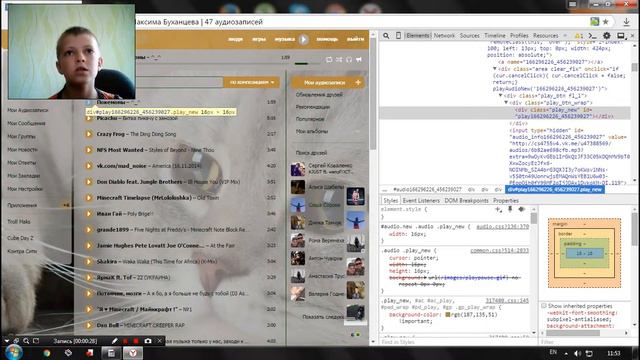Add new style rule plus icon
Viewport: 640px width, 360px height.
(x=498, y=209)
